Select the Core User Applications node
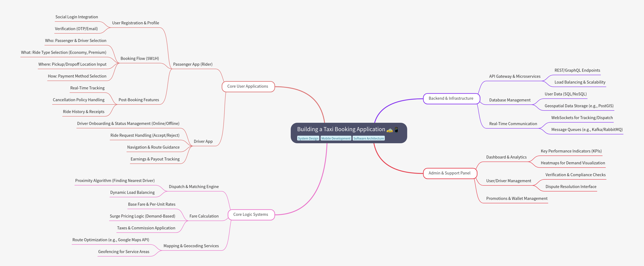Screen dimensions: 644x266 click(x=248, y=86)
